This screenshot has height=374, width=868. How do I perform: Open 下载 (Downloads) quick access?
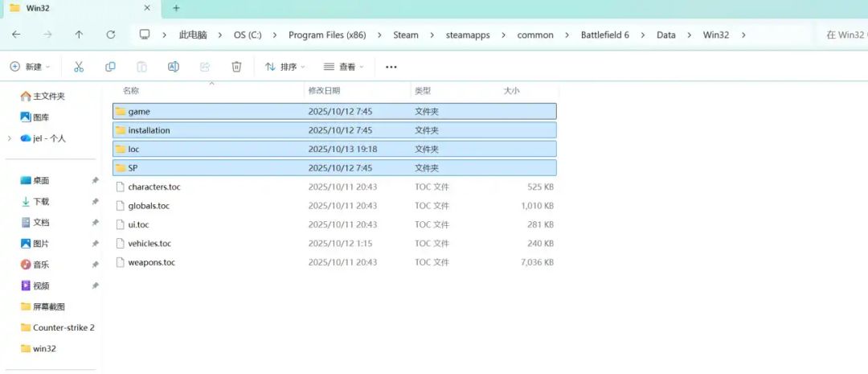pos(35,202)
